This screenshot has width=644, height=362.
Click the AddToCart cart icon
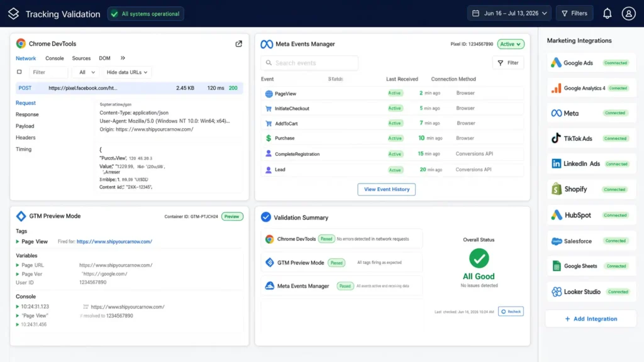pos(269,123)
